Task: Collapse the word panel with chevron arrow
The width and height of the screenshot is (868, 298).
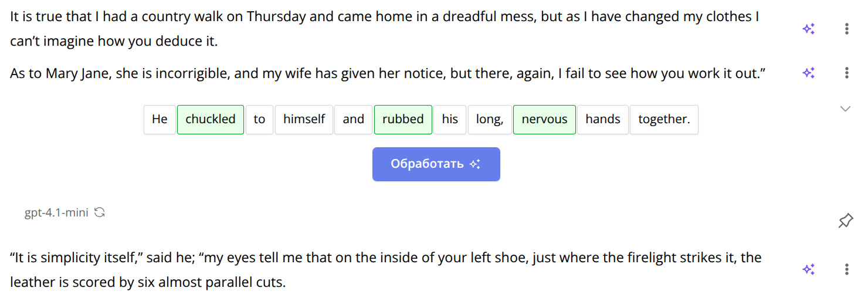Action: point(845,109)
